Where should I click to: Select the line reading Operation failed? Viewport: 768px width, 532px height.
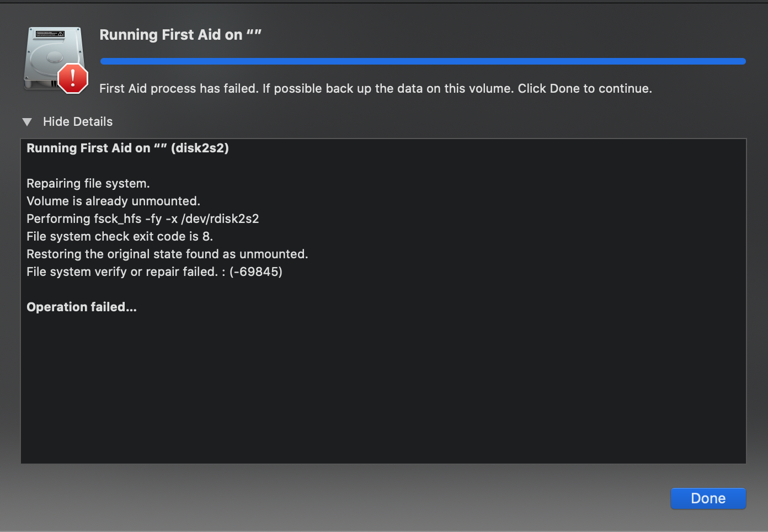tap(82, 307)
